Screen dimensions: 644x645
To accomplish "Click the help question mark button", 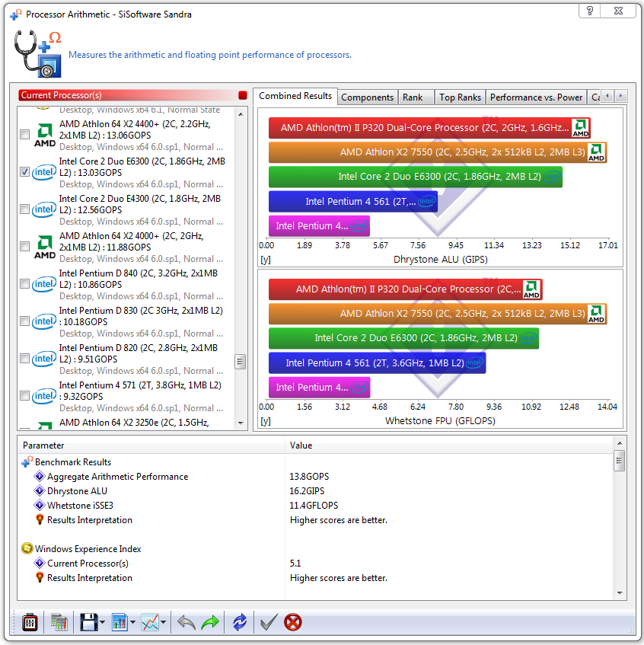I will pos(590,11).
